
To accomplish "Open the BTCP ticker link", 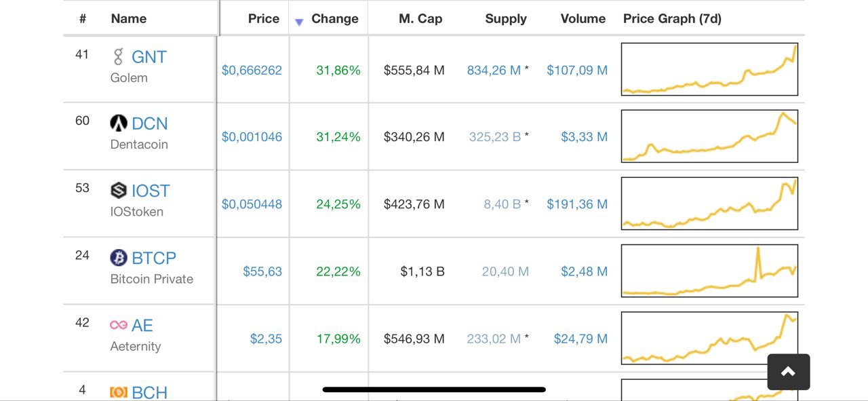I will (154, 259).
